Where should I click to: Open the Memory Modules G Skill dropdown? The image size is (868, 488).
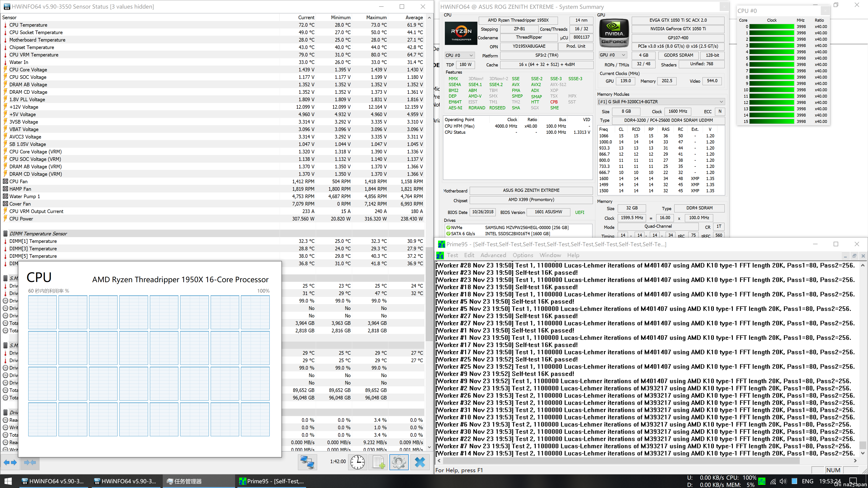click(661, 102)
